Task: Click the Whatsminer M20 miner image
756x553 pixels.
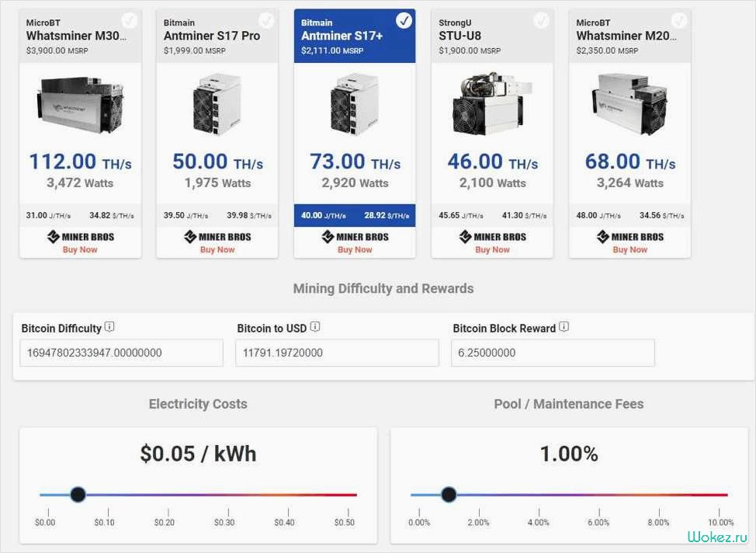Action: 629,104
